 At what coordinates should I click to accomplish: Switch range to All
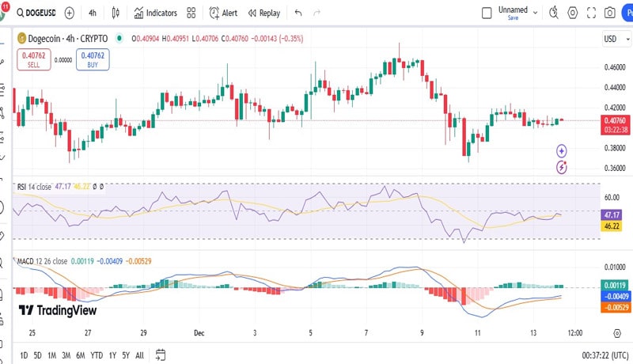point(140,355)
